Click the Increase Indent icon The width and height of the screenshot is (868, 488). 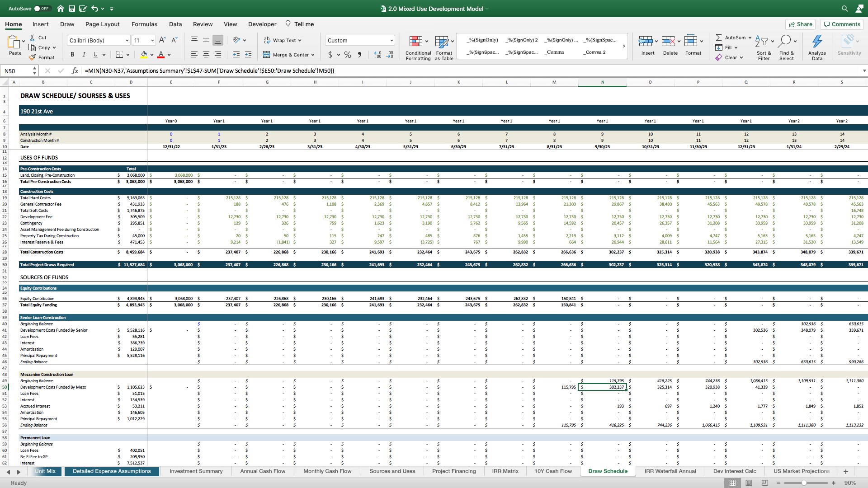pos(248,55)
